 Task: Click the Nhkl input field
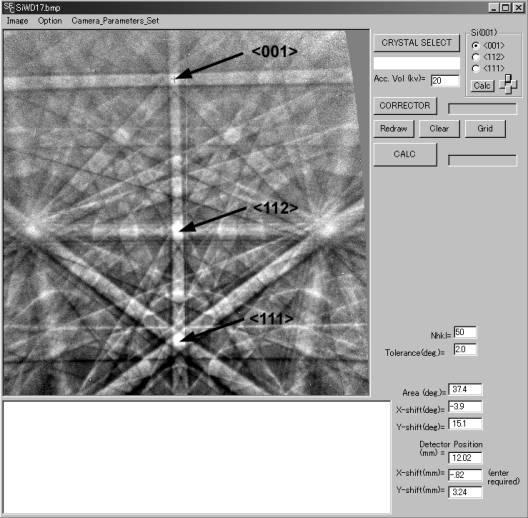point(465,332)
